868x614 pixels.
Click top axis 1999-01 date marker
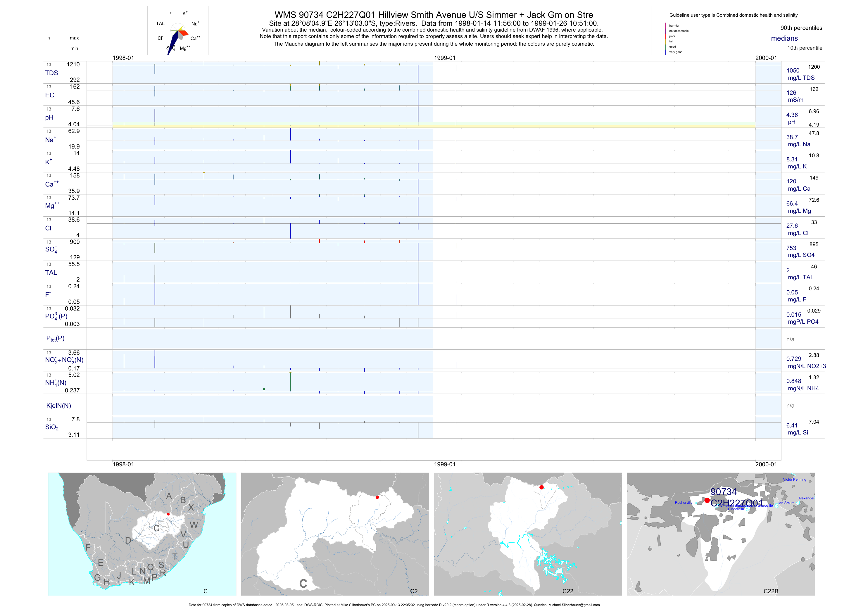pyautogui.click(x=445, y=58)
